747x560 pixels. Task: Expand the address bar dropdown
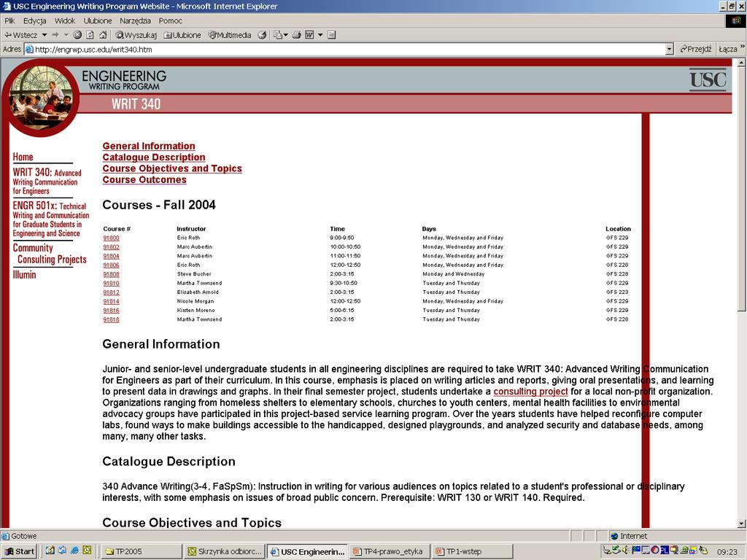pos(670,49)
